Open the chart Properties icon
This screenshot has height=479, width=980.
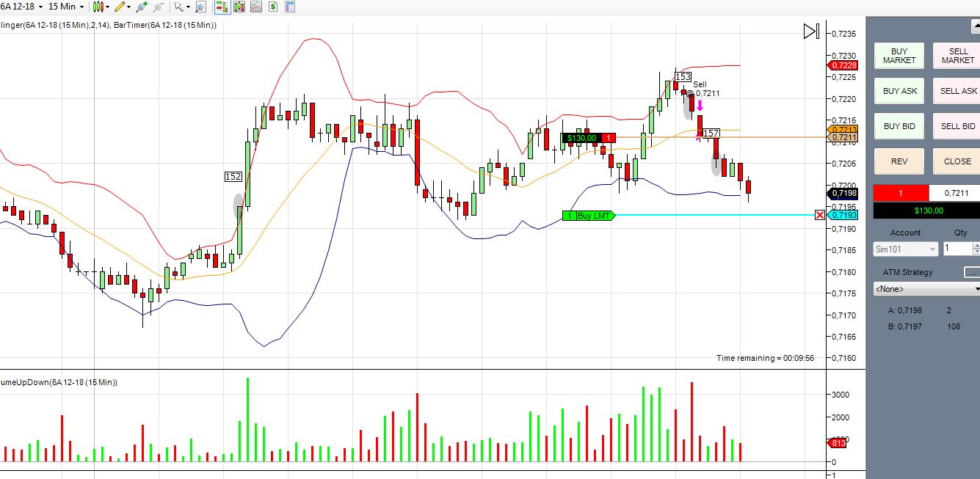(x=290, y=7)
